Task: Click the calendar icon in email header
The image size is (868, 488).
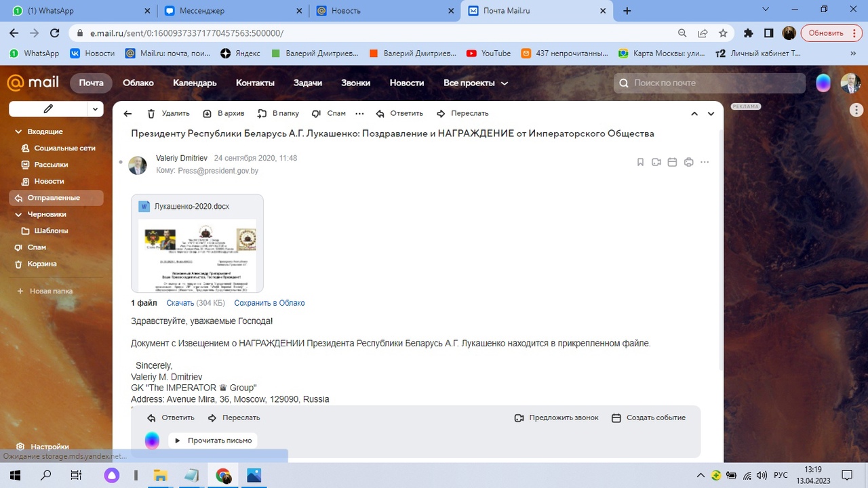Action: click(x=673, y=162)
